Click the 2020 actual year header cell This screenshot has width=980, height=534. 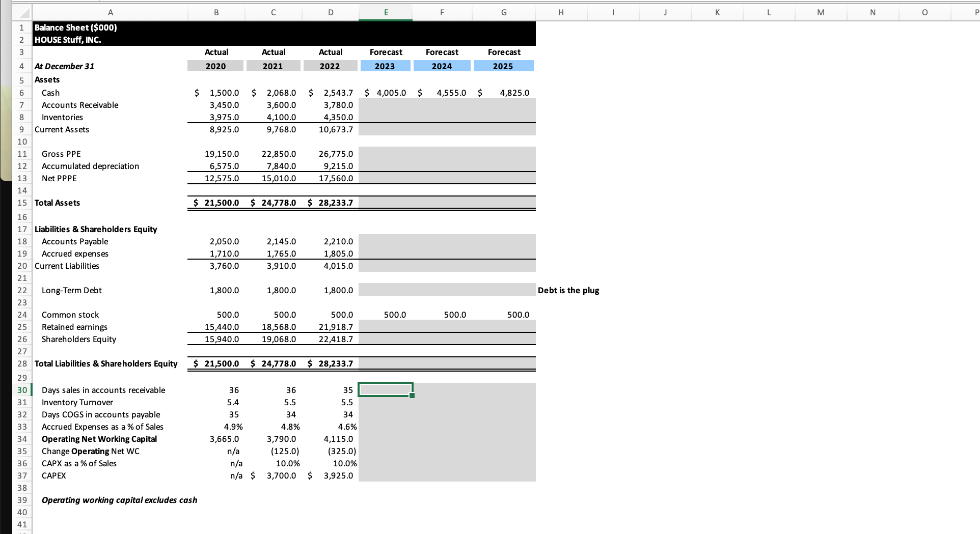(x=216, y=66)
